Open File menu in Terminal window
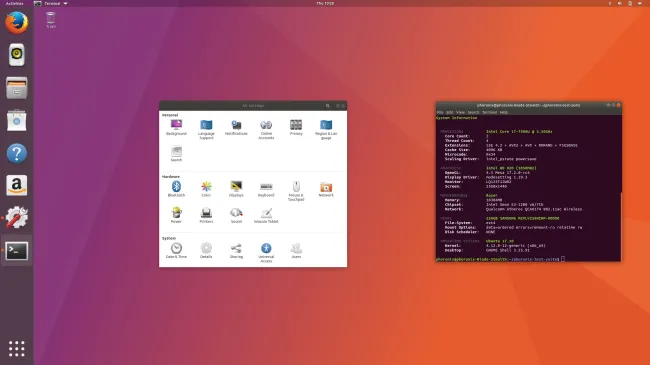 coord(440,112)
